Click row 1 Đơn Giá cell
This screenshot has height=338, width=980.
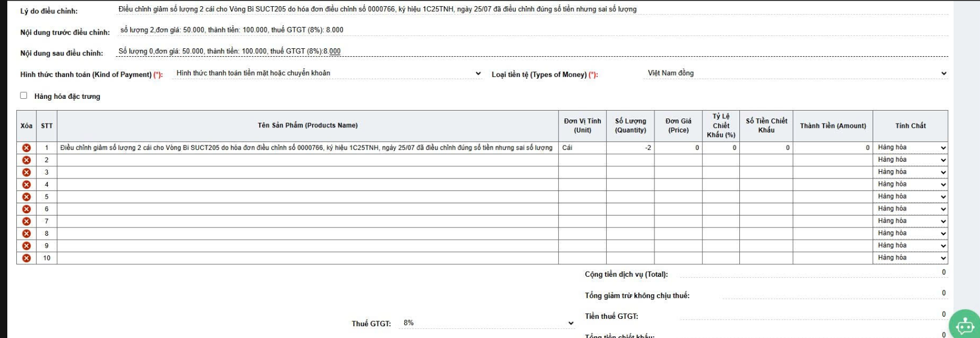pyautogui.click(x=678, y=148)
